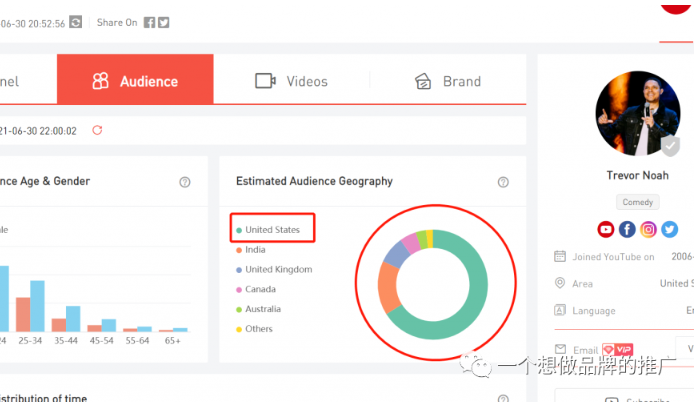
Task: Click the 35-44 blue age bar
Action: (x=73, y=319)
